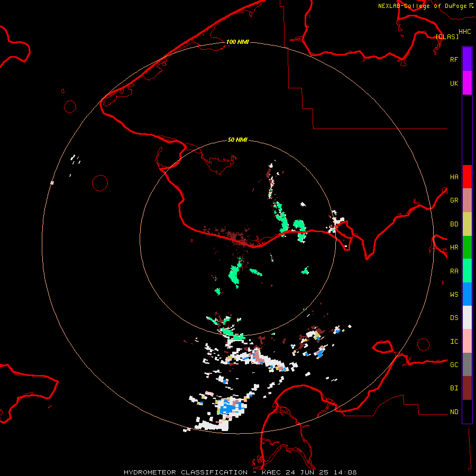Click the UK legend label
This screenshot has width=476, height=476.
click(x=454, y=83)
